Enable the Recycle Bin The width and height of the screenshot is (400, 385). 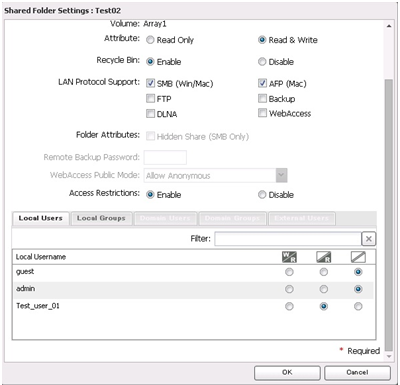click(x=150, y=62)
